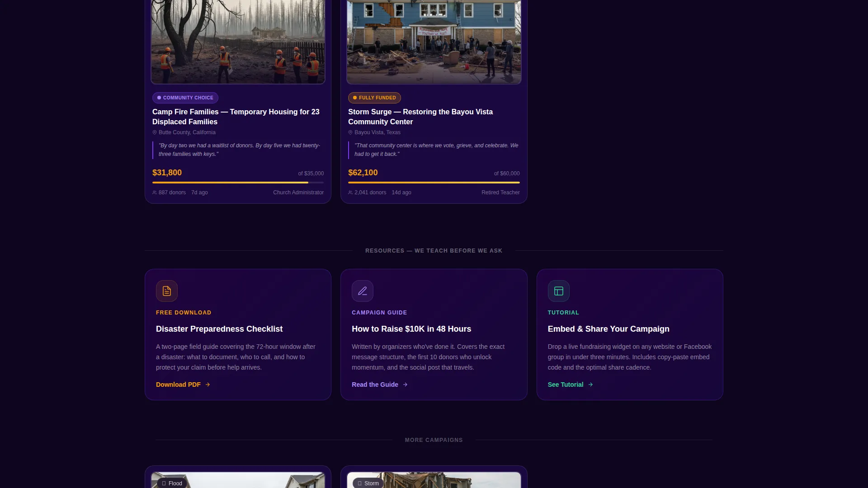Click the 'of $60,000' goal text
This screenshot has height=488, width=868.
[507, 174]
